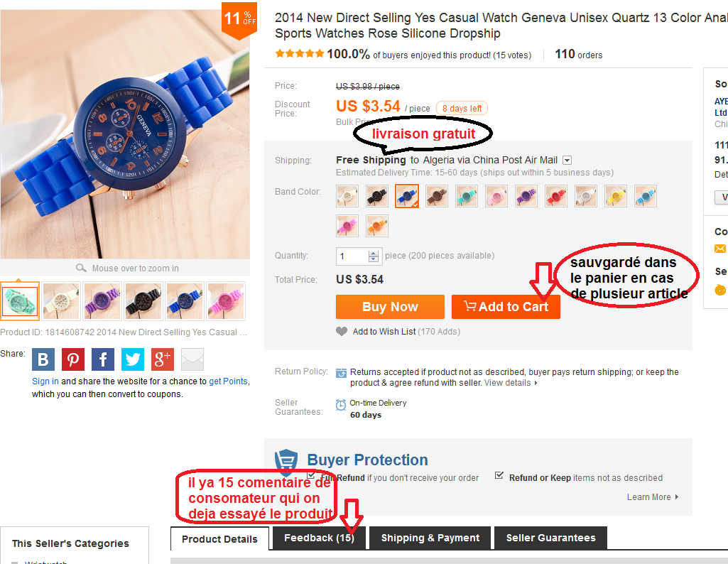Expand the Learn More arrow link
This screenshot has height=564, width=728.
point(652,497)
